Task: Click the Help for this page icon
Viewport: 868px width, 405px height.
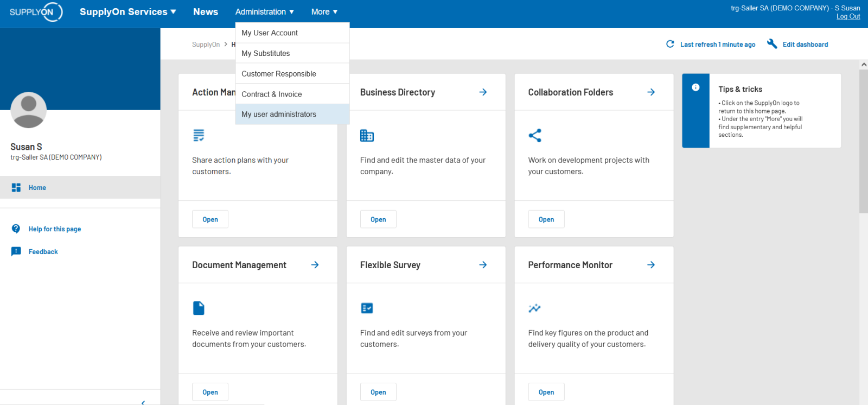Action: [x=16, y=229]
